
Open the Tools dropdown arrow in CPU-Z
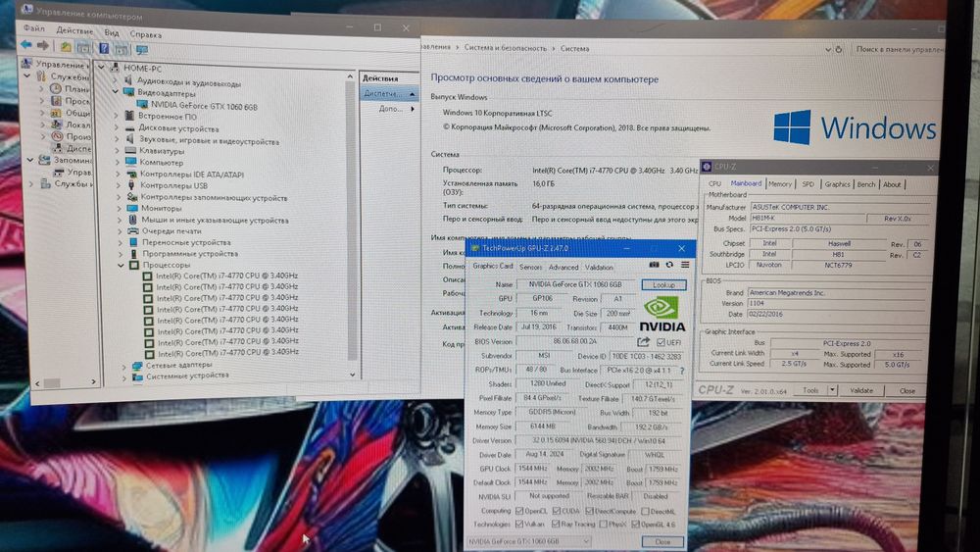click(832, 390)
